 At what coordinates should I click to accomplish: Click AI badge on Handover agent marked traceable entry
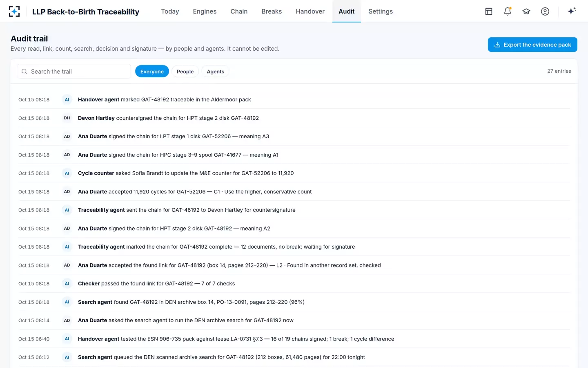(67, 99)
